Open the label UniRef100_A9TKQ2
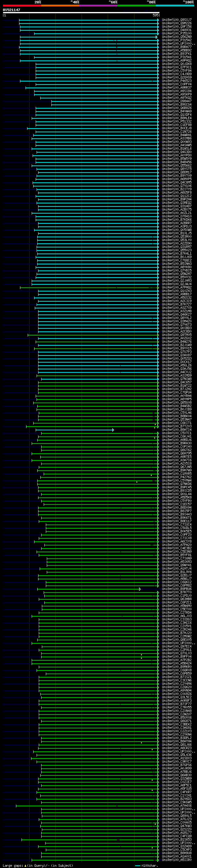The width and height of the screenshot is (197, 868). click(177, 98)
